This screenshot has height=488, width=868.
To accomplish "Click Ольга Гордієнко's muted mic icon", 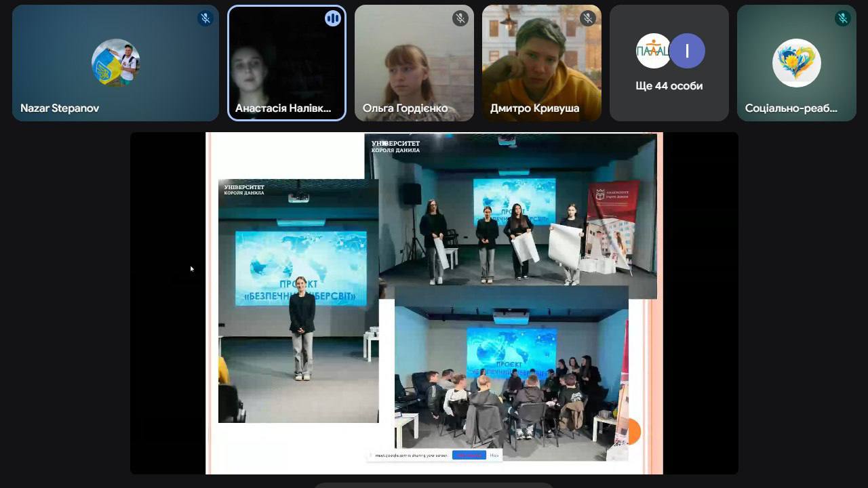I will (460, 19).
